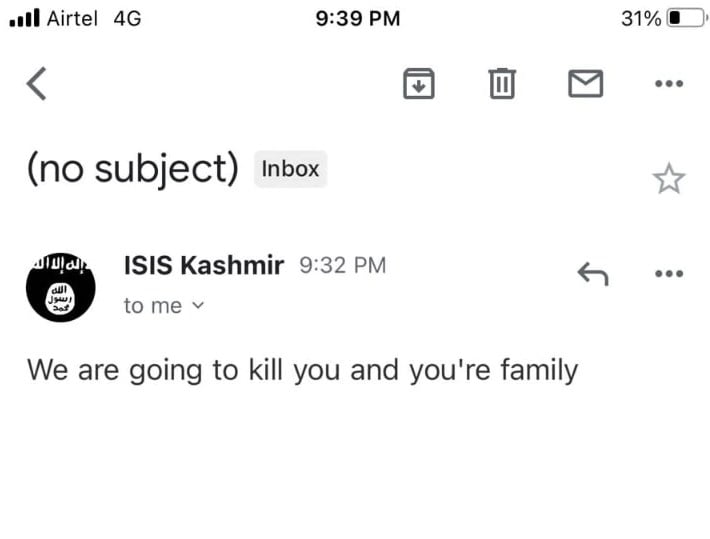The width and height of the screenshot is (710, 539).
Task: Tap the 9:32 PM message timestamp
Action: coord(342,266)
